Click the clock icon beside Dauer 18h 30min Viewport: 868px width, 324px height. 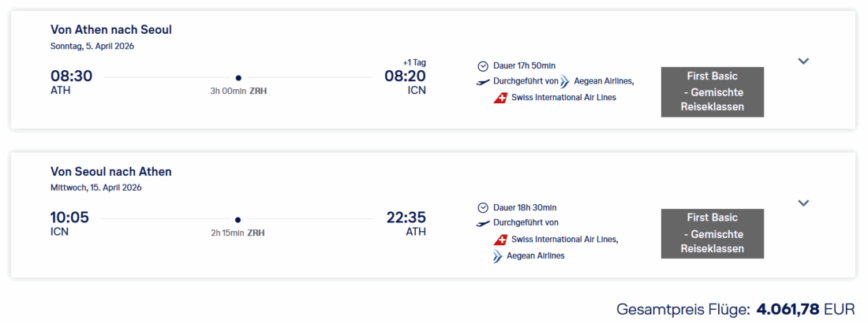tap(483, 208)
